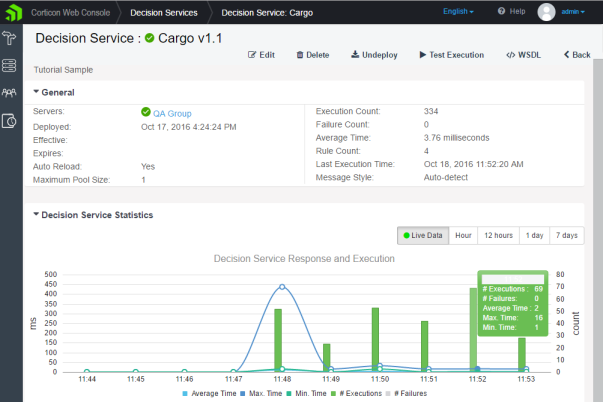603x402 pixels.
Task: Click the green check icon beside QA Group
Action: point(146,112)
